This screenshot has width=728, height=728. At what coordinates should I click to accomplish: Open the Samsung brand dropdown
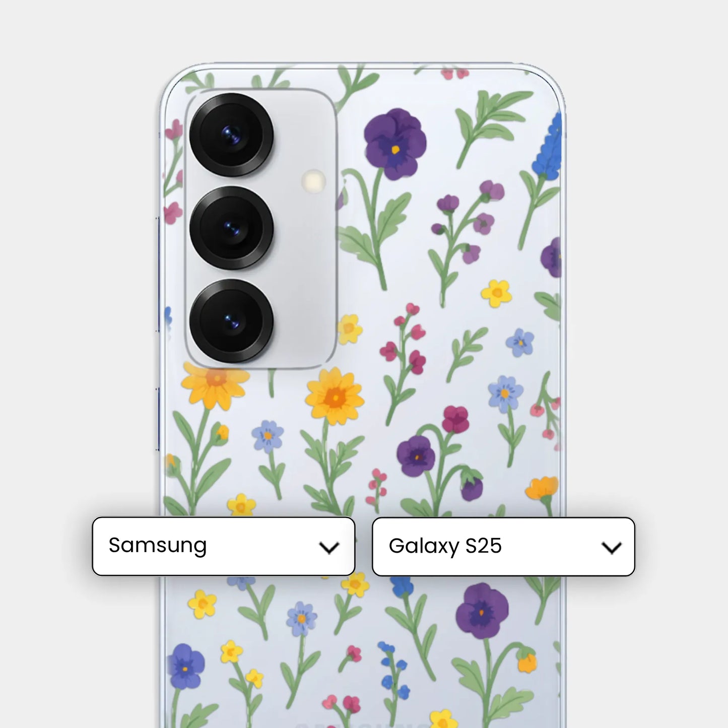(224, 546)
